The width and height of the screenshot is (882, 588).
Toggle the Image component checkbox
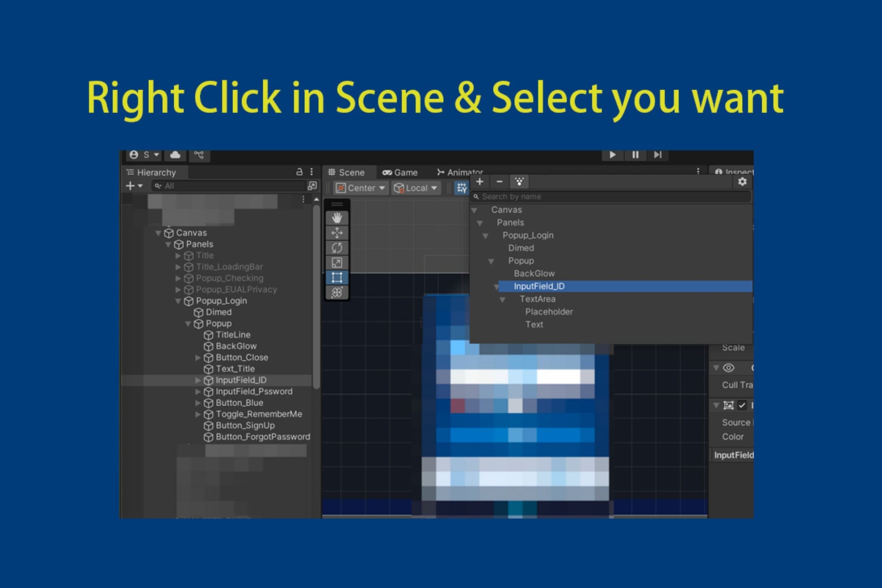(x=742, y=405)
